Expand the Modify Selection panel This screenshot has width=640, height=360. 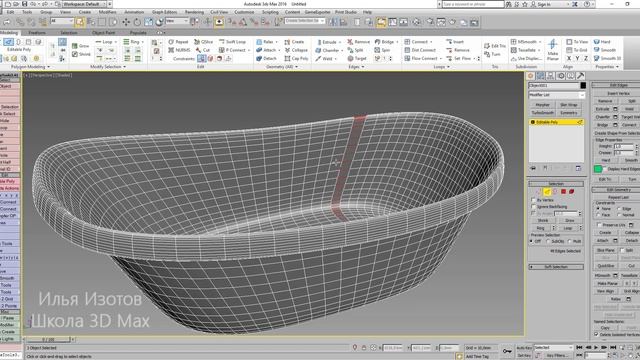click(108, 67)
